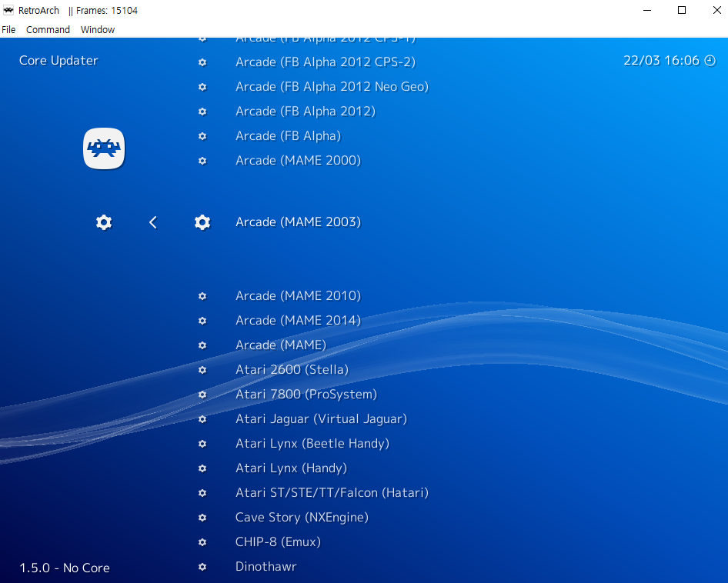Click the gear icon beside Cave Story (NXEngine)
The image size is (728, 583).
coord(202,518)
